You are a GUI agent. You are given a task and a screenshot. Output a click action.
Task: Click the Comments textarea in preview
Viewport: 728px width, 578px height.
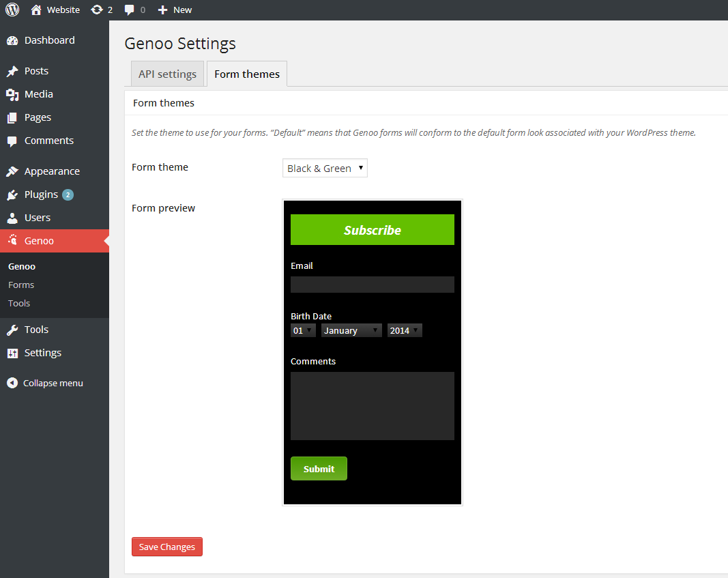point(373,406)
